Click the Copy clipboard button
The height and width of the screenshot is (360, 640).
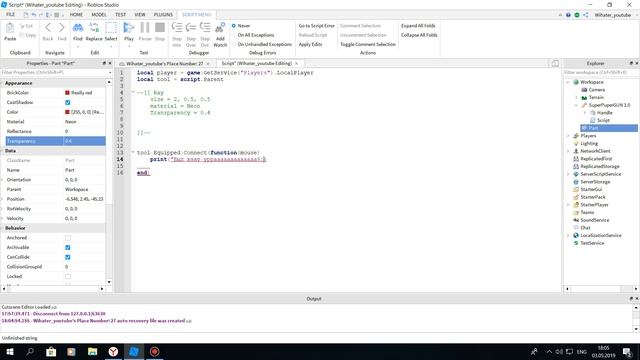[28, 35]
